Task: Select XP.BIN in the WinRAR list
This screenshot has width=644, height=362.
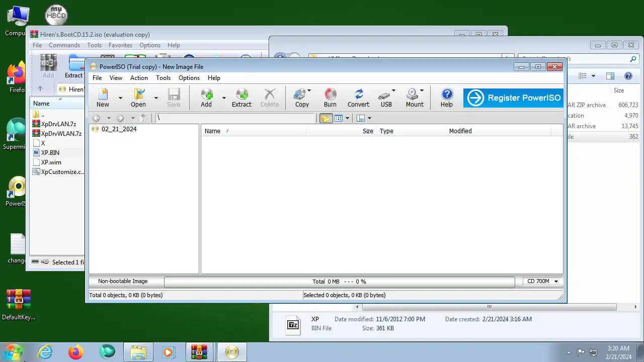Action: point(50,153)
